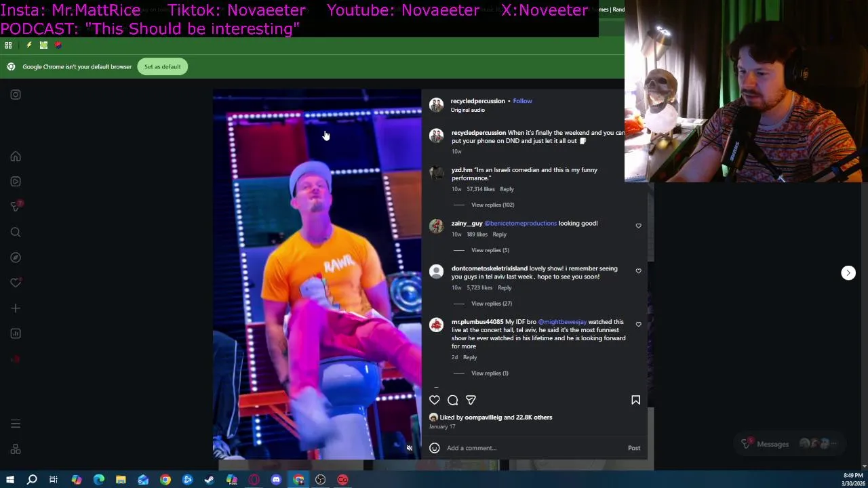The height and width of the screenshot is (488, 868).
Task: Open Explore compass icon in sidebar
Action: (16, 258)
